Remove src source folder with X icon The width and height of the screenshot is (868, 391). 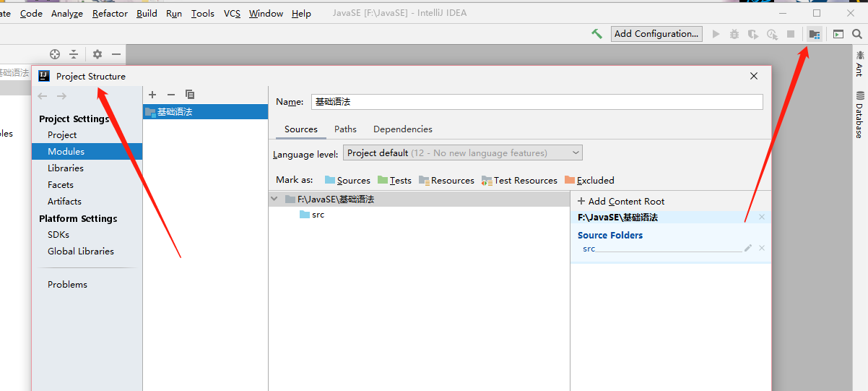[x=762, y=249]
